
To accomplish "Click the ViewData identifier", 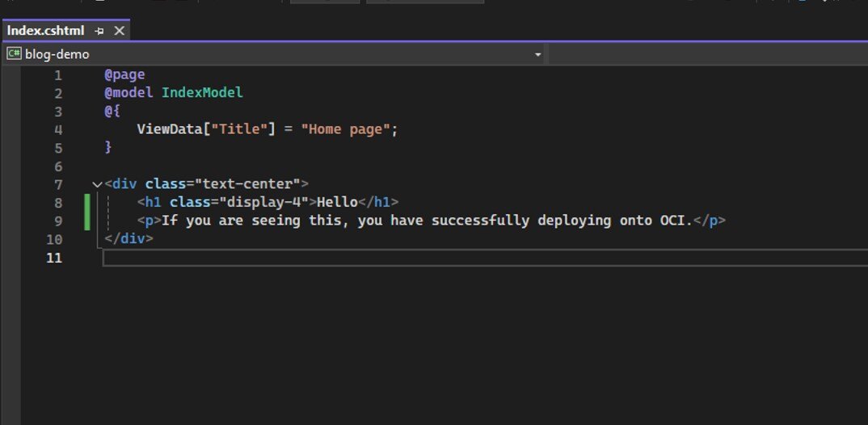I will (170, 129).
